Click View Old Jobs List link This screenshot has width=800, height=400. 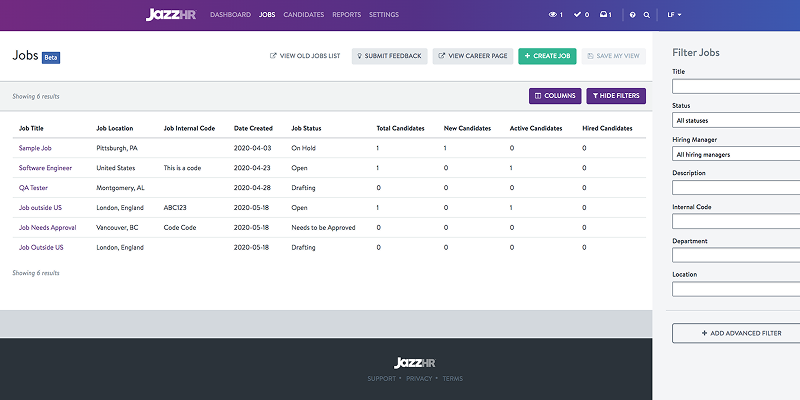tap(305, 56)
